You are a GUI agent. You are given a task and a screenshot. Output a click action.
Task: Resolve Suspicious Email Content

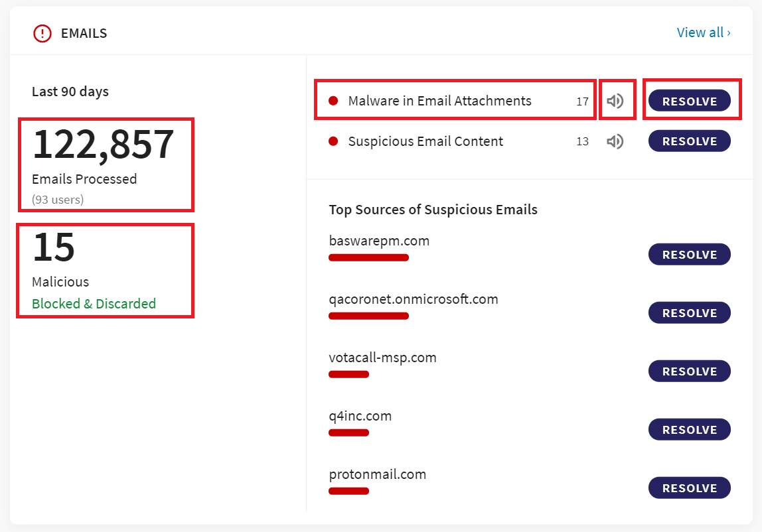[689, 141]
